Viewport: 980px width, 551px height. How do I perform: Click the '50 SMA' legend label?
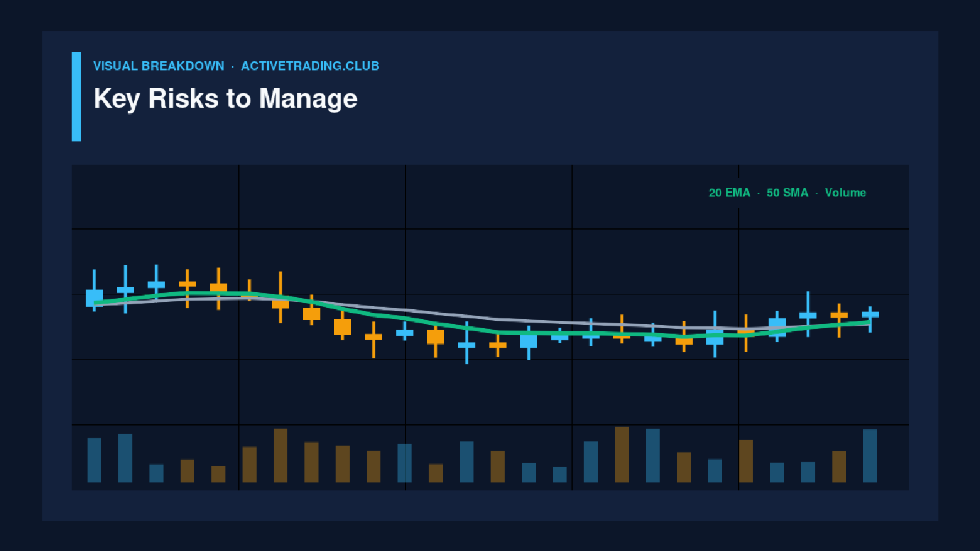click(x=787, y=193)
